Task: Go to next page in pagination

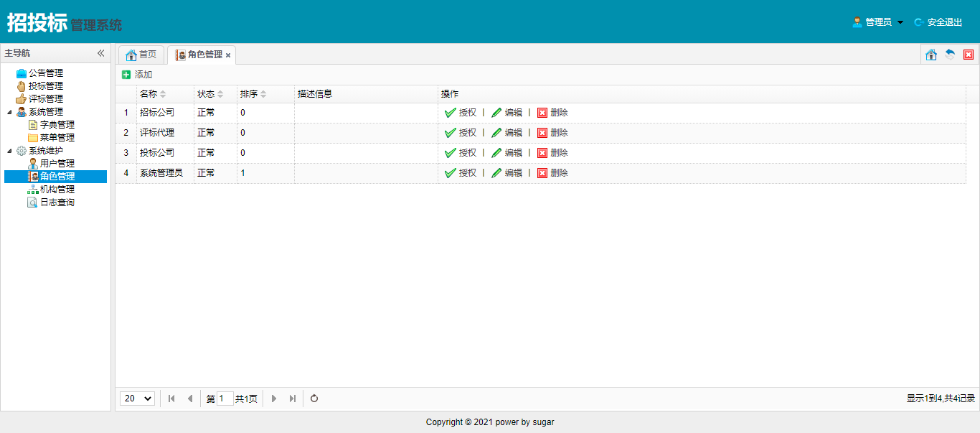Action: (274, 399)
